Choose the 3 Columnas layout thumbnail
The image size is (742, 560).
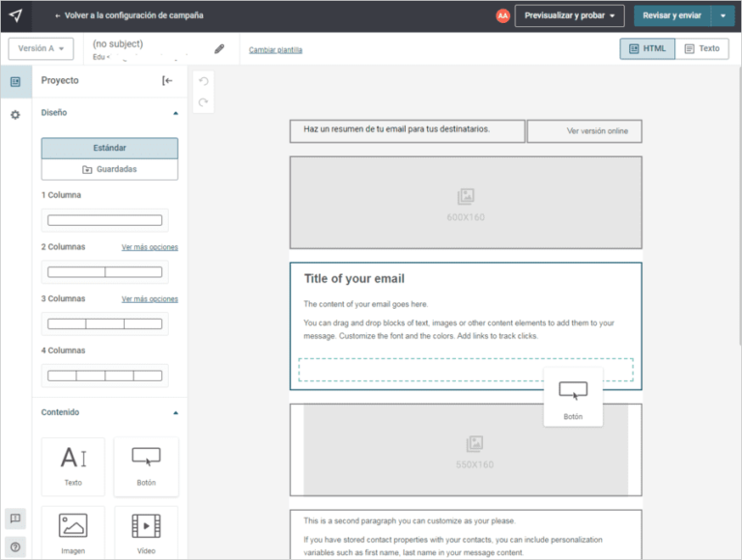coord(105,324)
